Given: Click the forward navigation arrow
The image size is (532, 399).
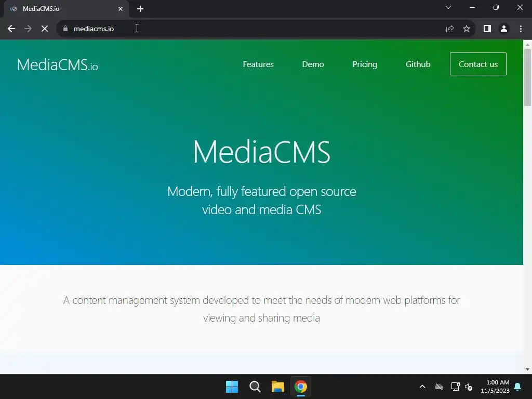Looking at the screenshot, I should [x=28, y=29].
